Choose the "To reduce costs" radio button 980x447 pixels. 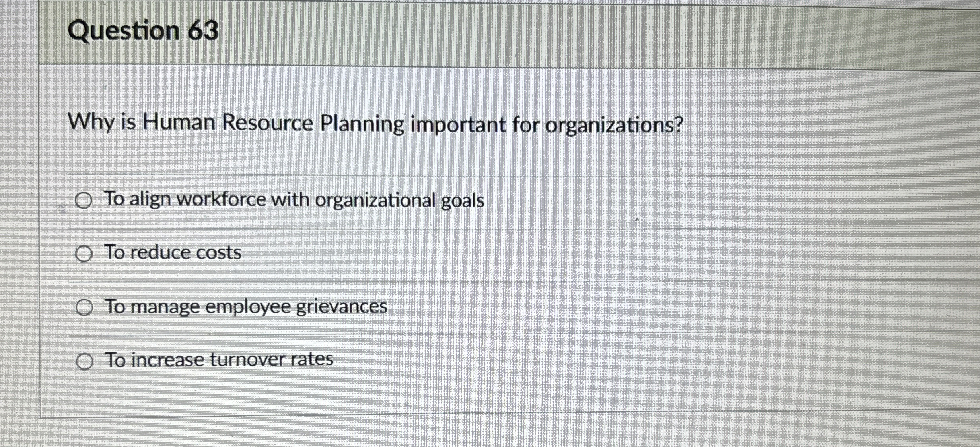coord(84,254)
